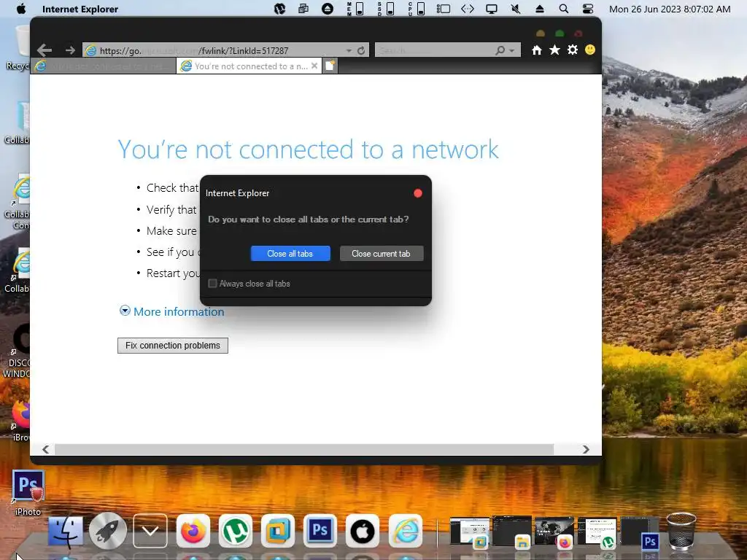Open Internet Explorer from the dock

(406, 531)
